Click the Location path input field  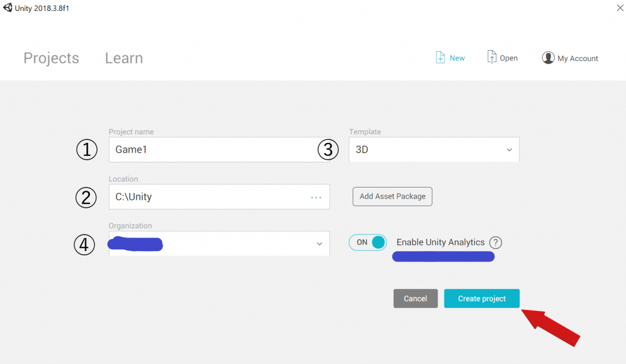(x=219, y=197)
